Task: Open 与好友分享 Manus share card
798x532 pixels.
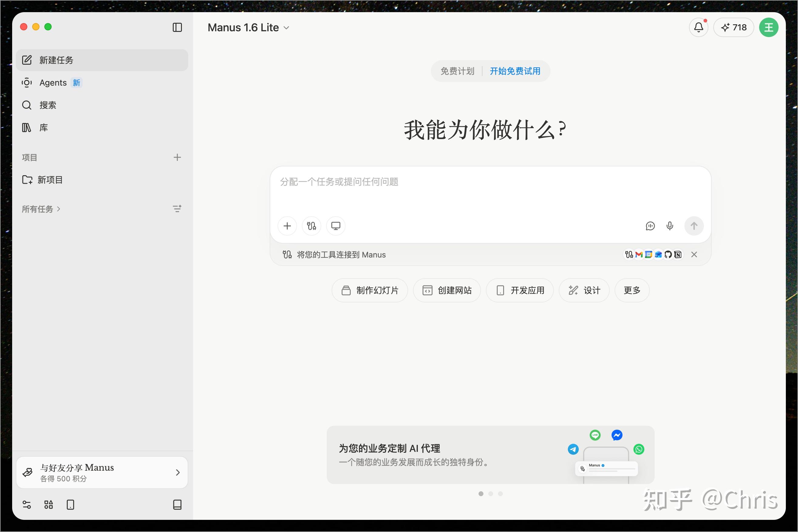Action: (102, 472)
